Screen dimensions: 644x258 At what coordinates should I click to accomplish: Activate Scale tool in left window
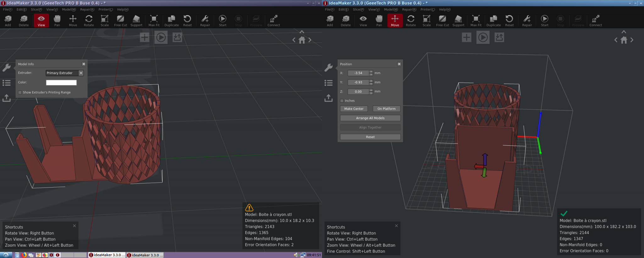point(105,21)
